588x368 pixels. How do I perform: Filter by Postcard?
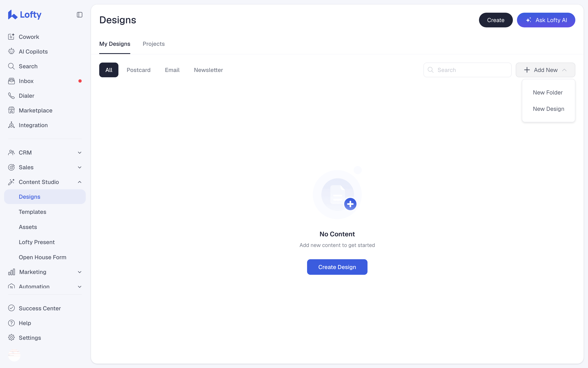pyautogui.click(x=138, y=70)
